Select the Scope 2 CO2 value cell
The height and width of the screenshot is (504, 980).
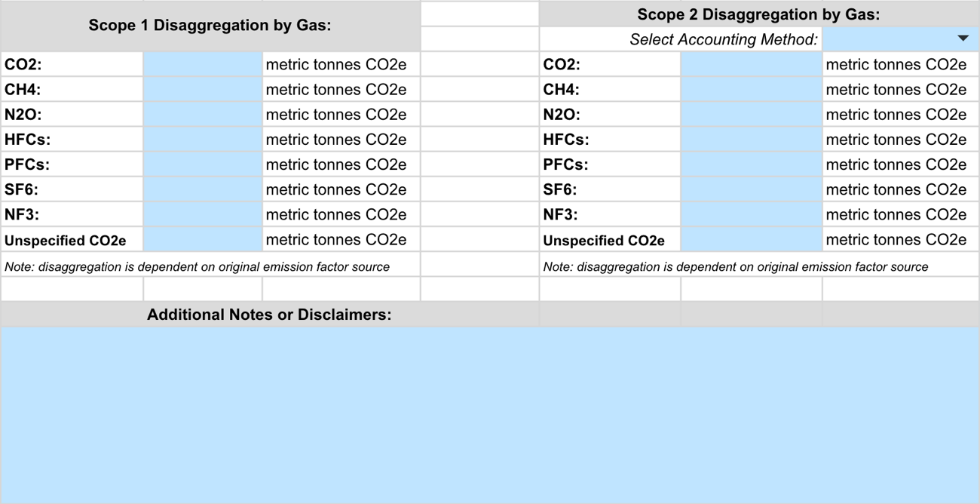tap(752, 64)
